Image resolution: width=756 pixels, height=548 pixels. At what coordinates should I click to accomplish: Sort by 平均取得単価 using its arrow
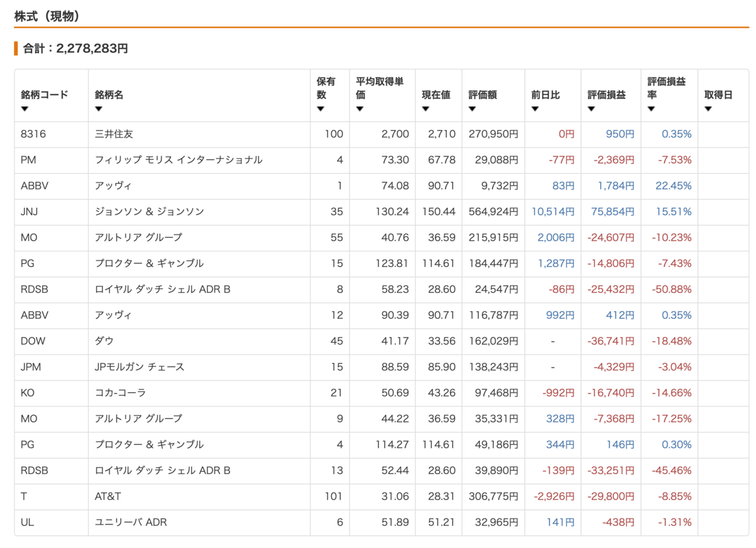click(360, 109)
